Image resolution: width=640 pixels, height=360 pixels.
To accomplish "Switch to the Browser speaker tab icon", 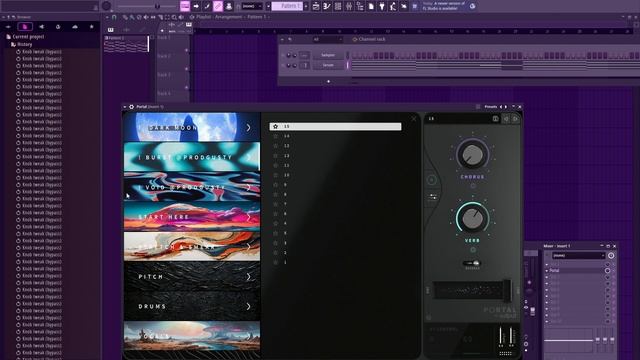I will [41, 27].
